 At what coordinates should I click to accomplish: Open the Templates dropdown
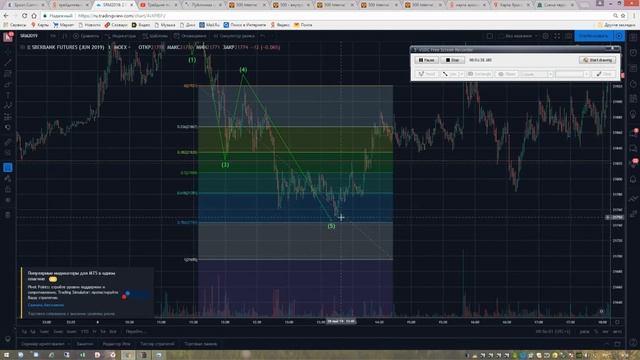(x=156, y=36)
